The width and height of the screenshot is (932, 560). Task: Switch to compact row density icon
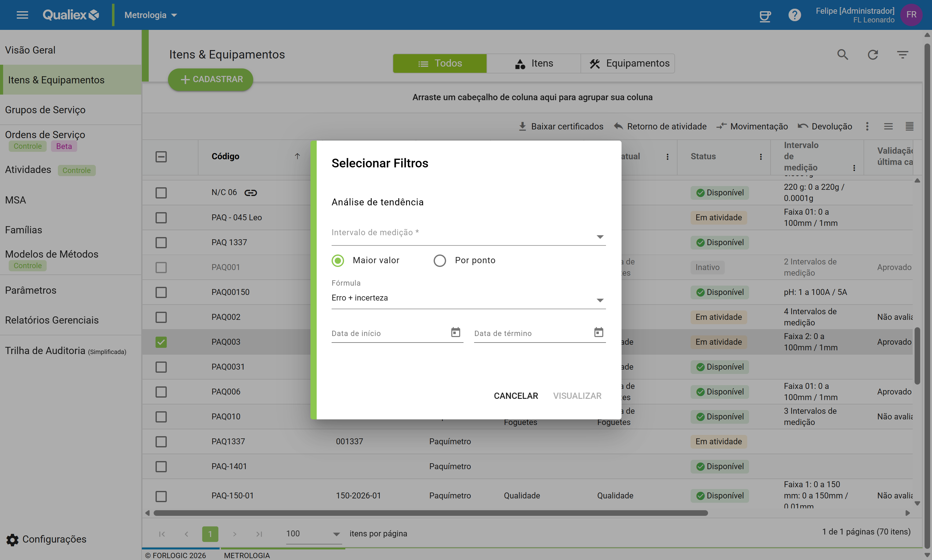[909, 126]
